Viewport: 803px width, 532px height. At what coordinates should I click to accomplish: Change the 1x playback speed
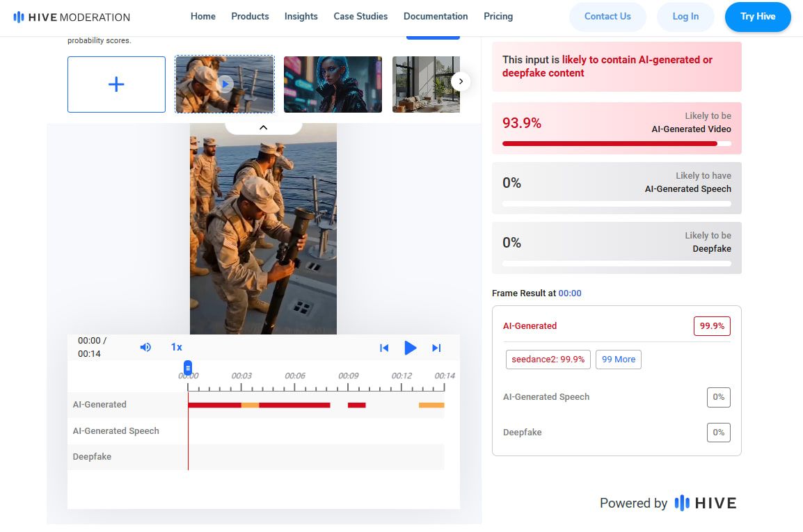pyautogui.click(x=176, y=347)
